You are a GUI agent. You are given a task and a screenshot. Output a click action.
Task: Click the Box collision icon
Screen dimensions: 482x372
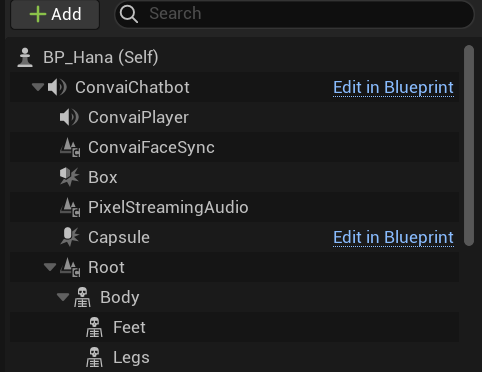pyautogui.click(x=69, y=177)
